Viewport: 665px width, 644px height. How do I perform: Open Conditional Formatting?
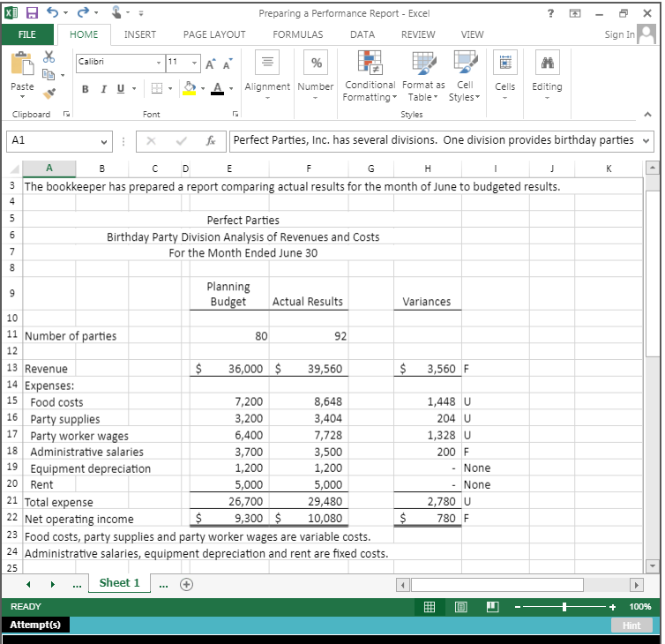[370, 77]
